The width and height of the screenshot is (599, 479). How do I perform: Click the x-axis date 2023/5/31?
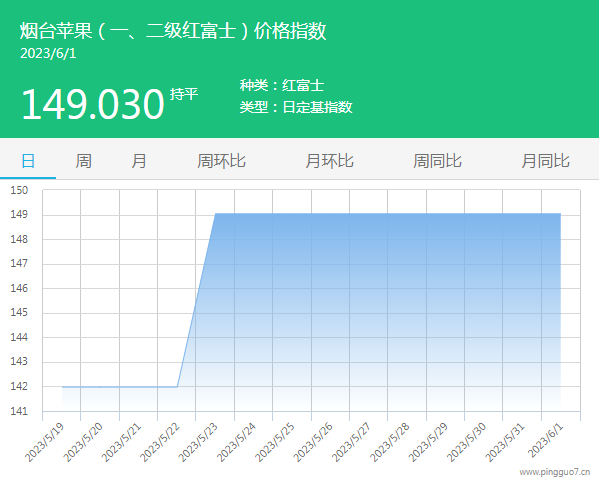(x=505, y=443)
